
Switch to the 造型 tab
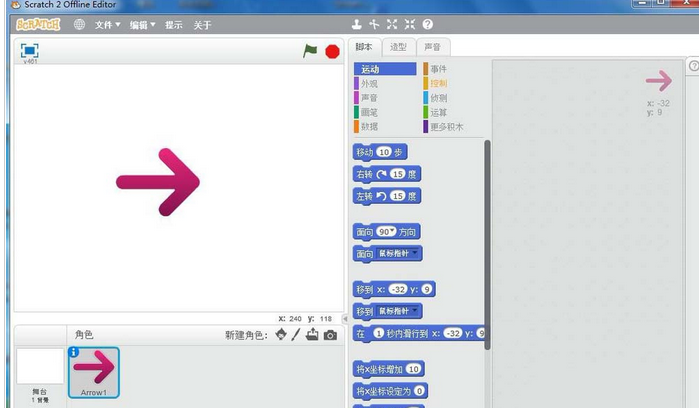[x=398, y=46]
